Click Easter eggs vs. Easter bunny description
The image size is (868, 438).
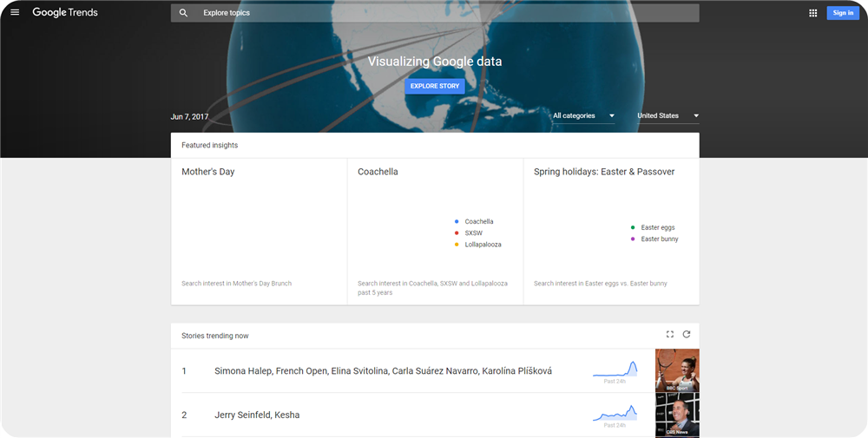click(x=600, y=283)
